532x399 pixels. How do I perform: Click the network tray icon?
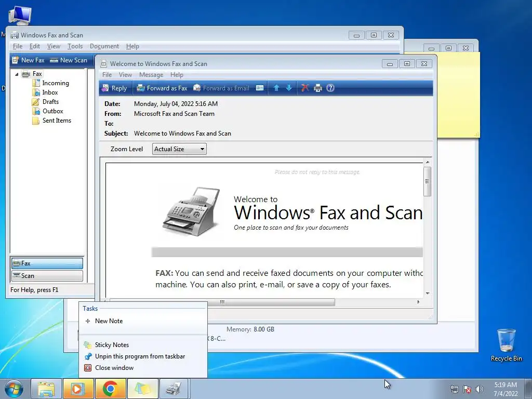click(454, 389)
